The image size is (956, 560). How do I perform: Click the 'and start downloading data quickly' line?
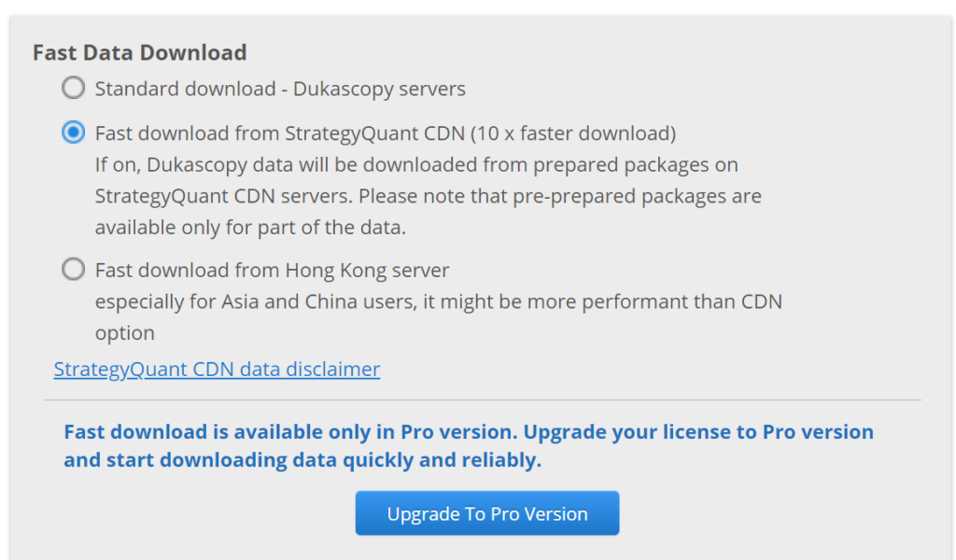(302, 460)
